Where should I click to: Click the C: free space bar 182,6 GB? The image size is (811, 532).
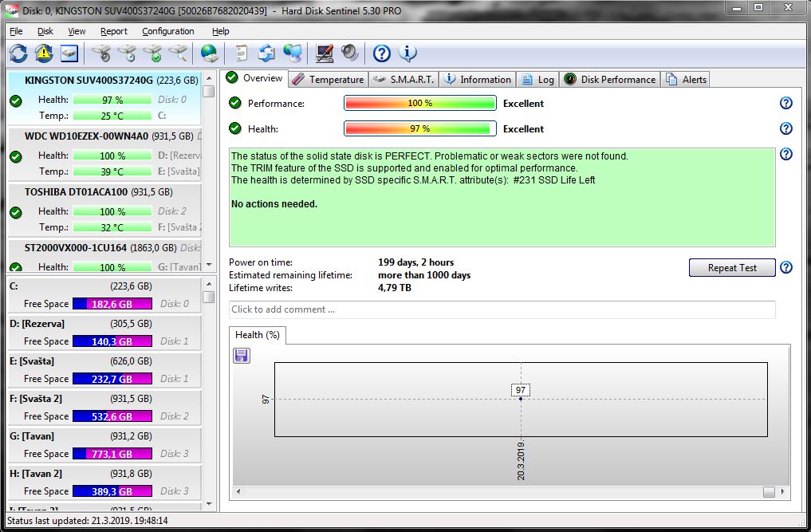pos(112,304)
